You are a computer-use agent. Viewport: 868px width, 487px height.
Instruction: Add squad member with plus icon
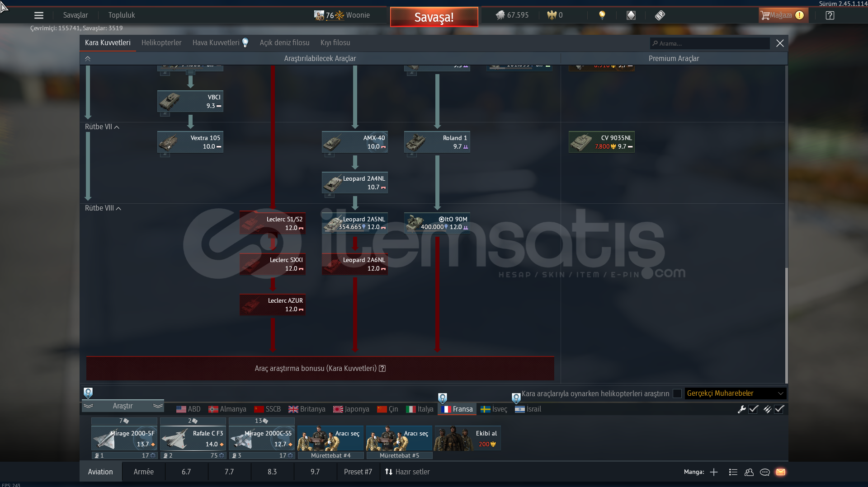(714, 472)
